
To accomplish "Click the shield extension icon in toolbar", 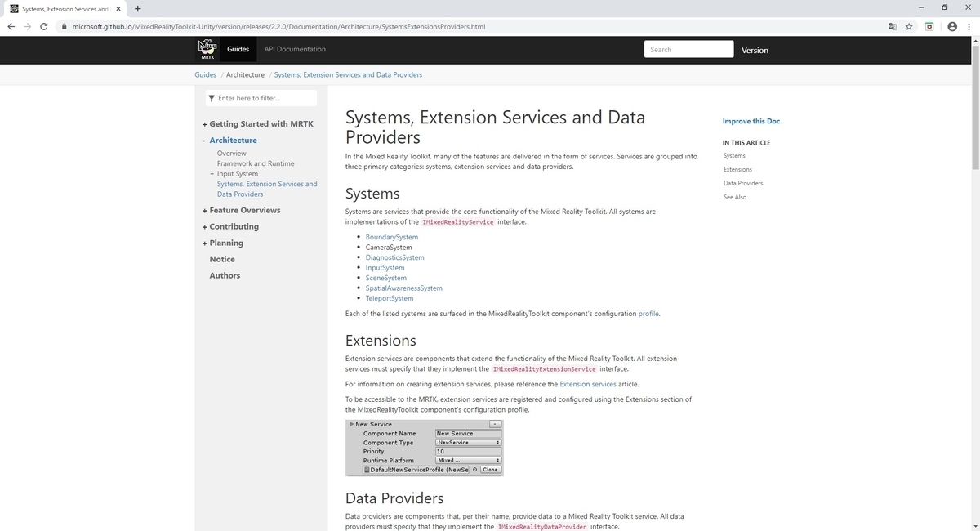I will (x=929, y=26).
